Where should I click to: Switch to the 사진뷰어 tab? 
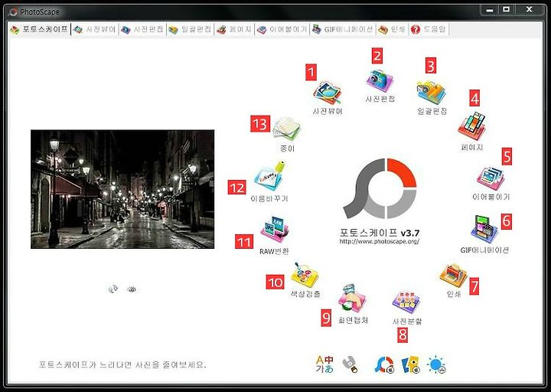(x=95, y=30)
